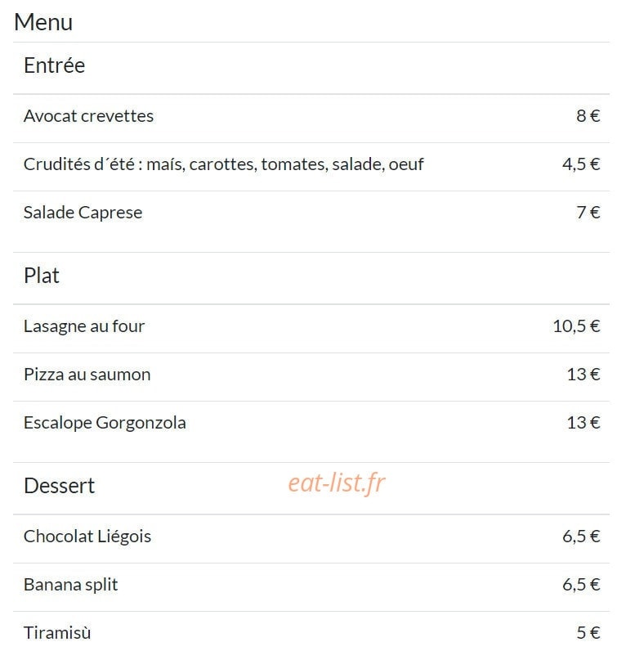Select the Plat section header
The image size is (644, 660).
41,276
